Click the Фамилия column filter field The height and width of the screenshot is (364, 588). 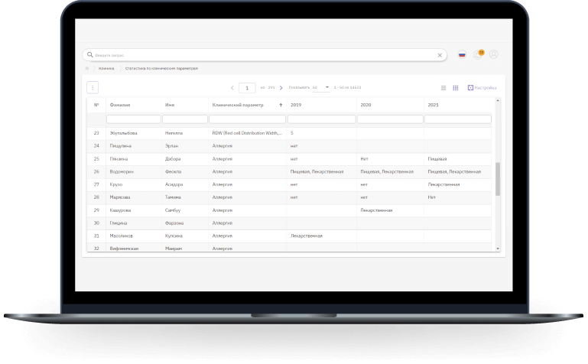click(134, 119)
